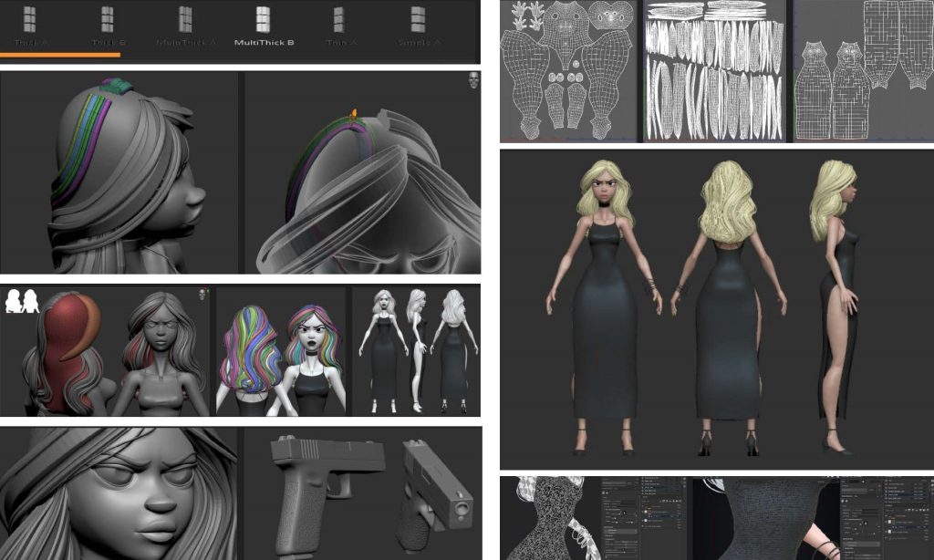
Task: Click the textured dress fabric render viewport
Action: pyautogui.click(x=764, y=518)
